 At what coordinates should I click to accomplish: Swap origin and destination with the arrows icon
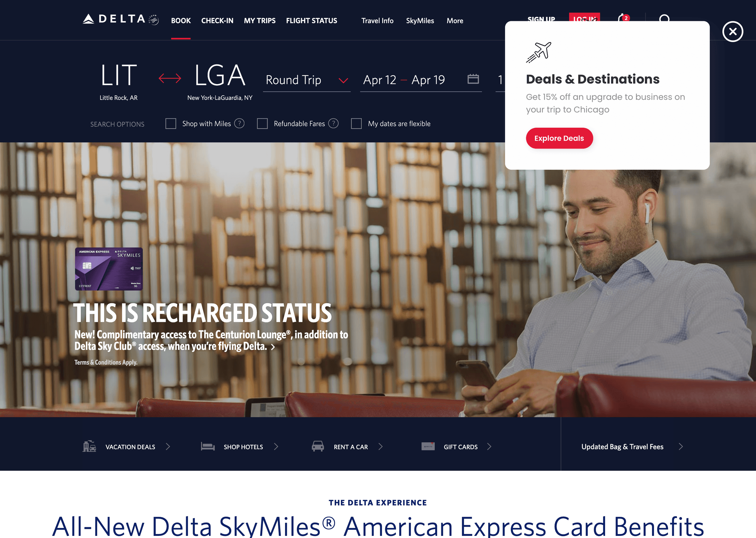(170, 78)
